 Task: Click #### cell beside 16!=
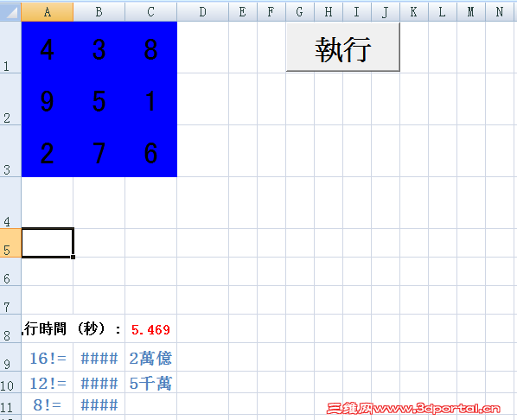click(99, 358)
